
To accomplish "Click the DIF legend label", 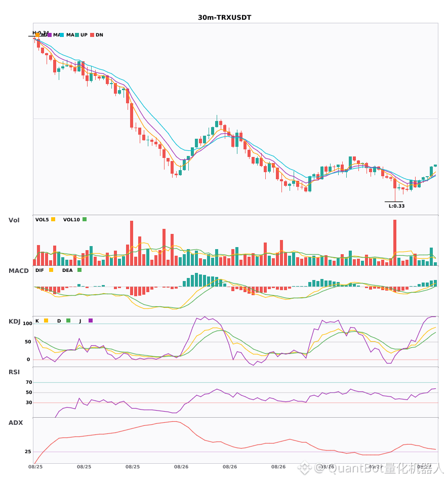I will pos(39,270).
